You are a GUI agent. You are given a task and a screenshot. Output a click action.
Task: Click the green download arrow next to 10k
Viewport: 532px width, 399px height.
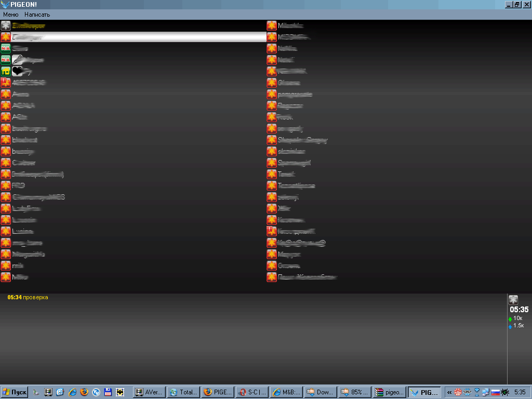[510, 318]
